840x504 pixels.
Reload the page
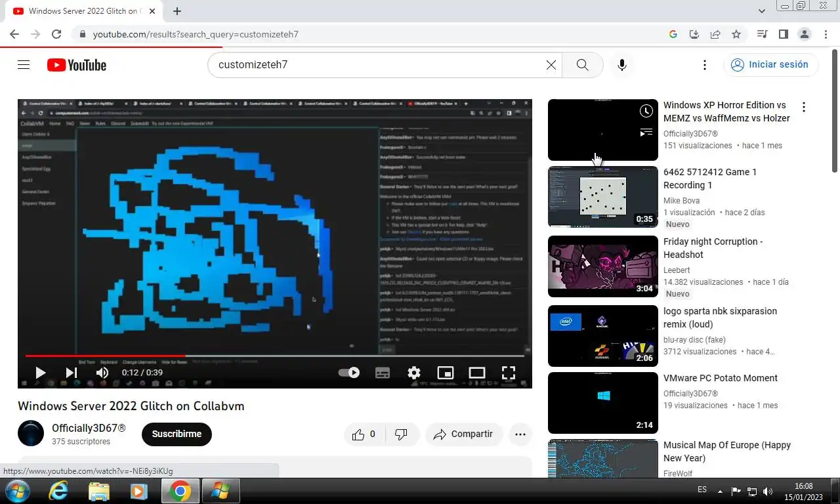click(x=56, y=34)
